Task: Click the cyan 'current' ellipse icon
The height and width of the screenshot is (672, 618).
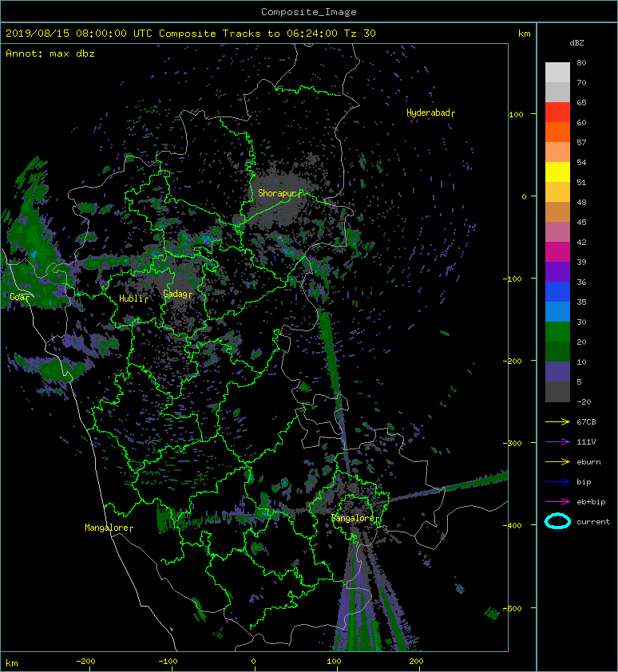Action: (557, 521)
